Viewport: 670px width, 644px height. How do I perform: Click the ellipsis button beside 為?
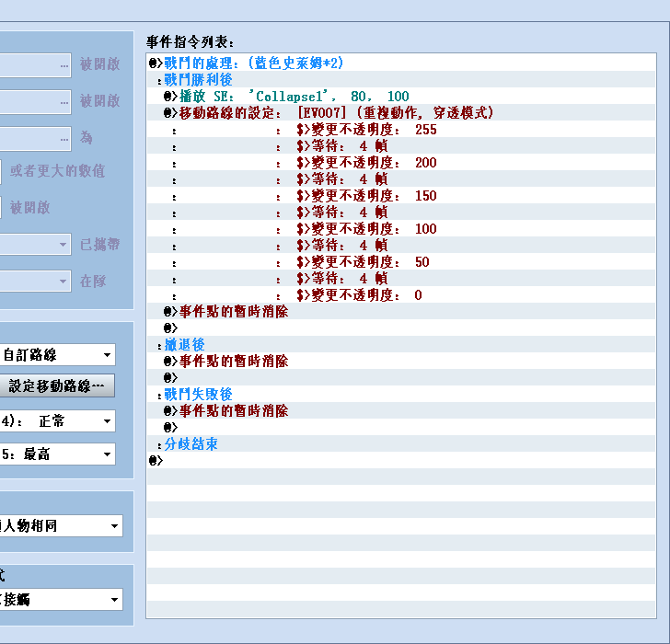tap(64, 138)
